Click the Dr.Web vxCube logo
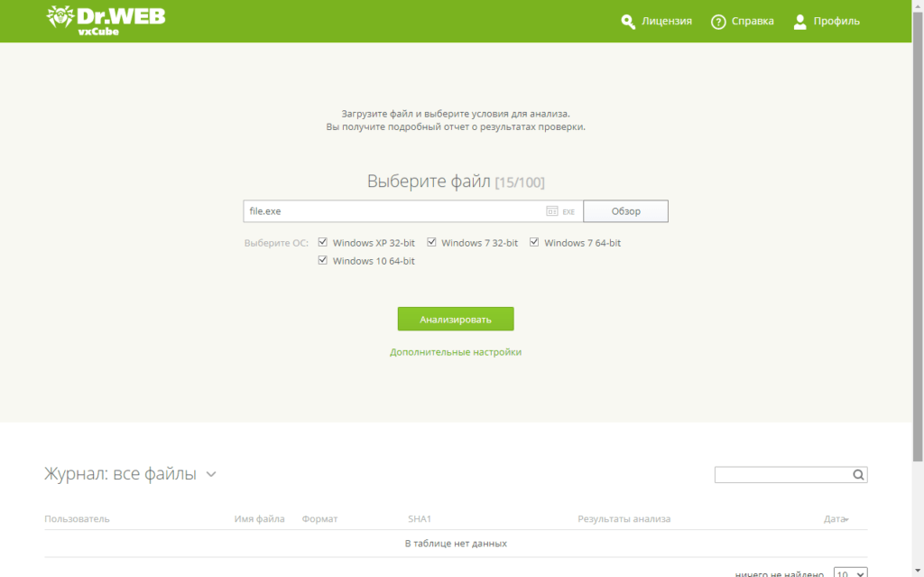This screenshot has height=577, width=924. [105, 21]
